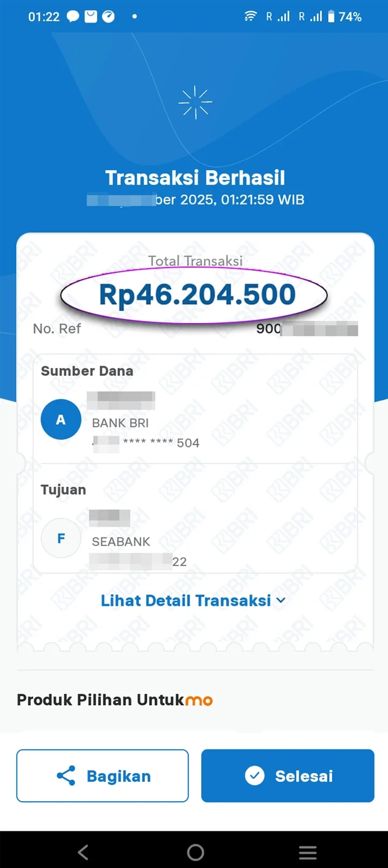
Task: Tap the share icon in Bagikan button
Action: (66, 776)
